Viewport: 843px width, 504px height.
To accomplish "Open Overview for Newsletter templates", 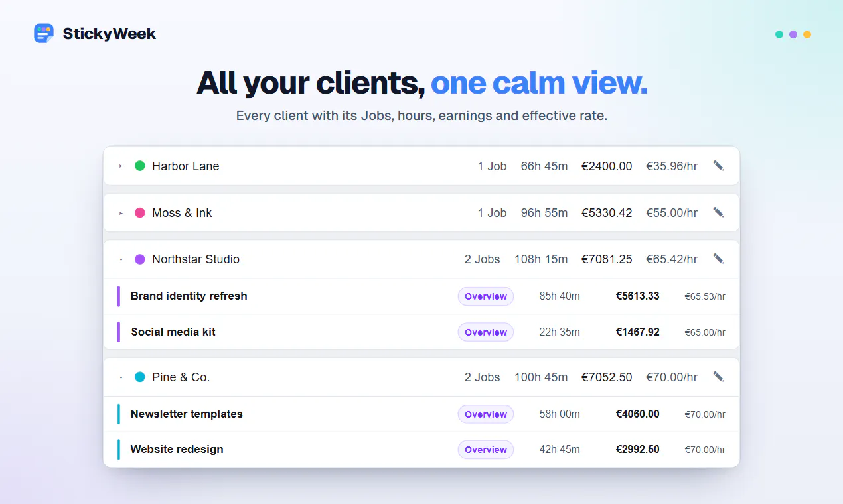I will (486, 414).
